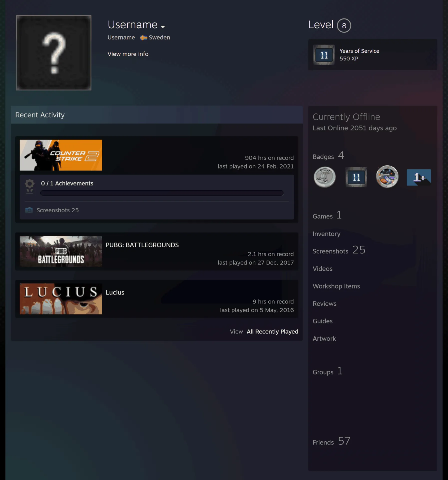Viewport: 448px width, 480px height.
Task: Open the Videos link
Action: [322, 269]
